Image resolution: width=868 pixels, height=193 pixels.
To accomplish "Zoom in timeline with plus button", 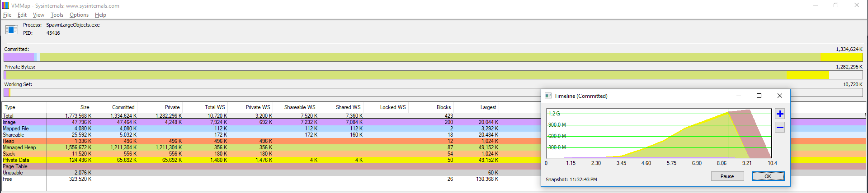I will pyautogui.click(x=780, y=114).
